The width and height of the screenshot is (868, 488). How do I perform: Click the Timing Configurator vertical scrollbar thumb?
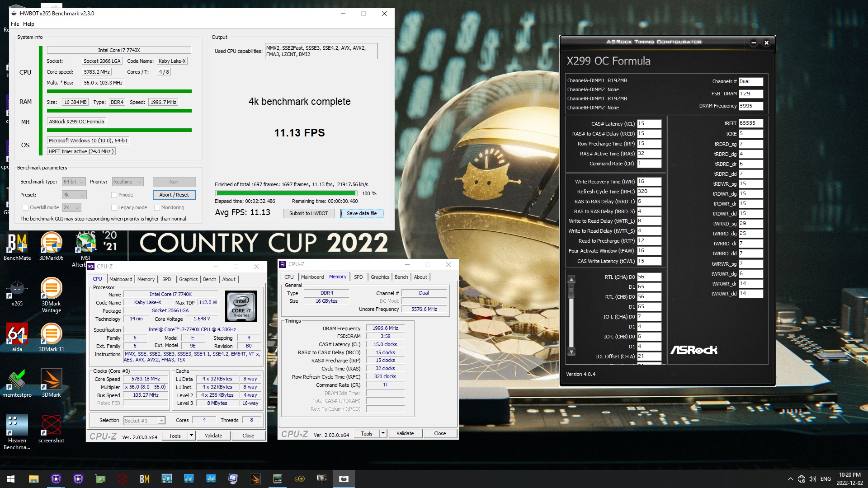point(571,291)
